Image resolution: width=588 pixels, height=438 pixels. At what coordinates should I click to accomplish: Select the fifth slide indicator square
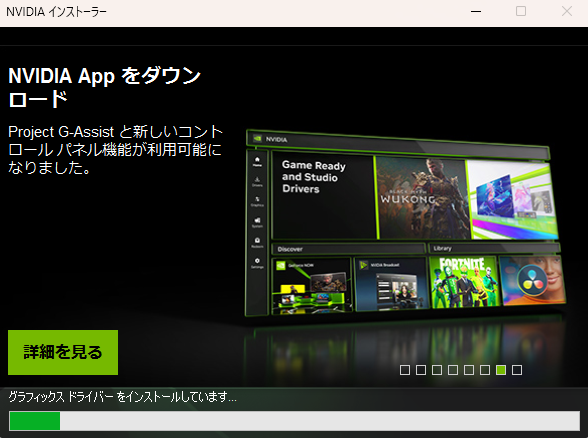469,370
